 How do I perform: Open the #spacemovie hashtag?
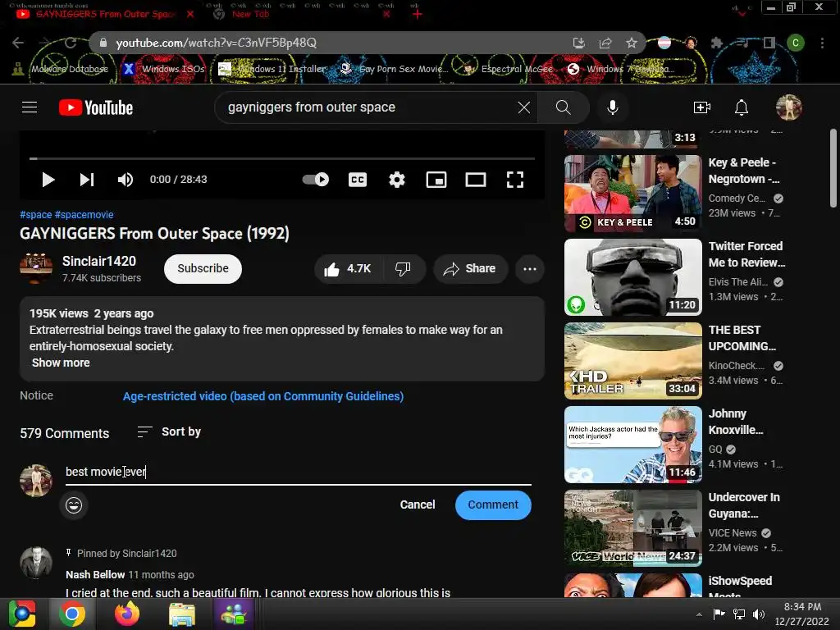point(84,215)
